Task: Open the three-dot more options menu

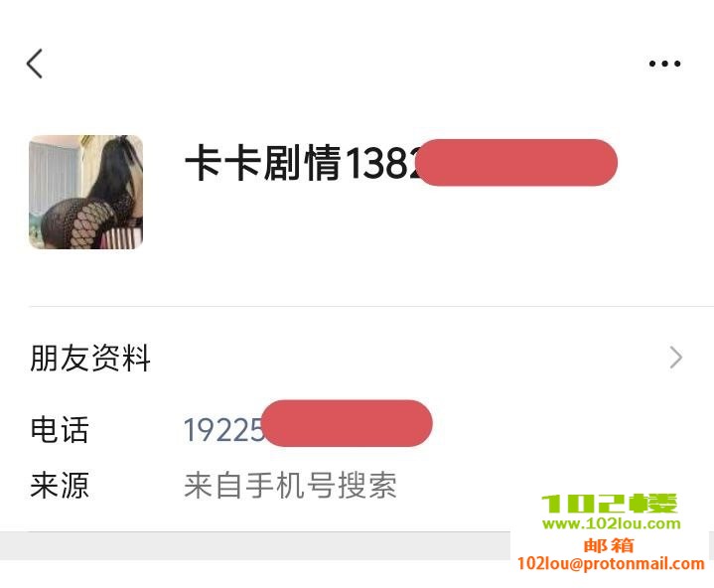Action: click(x=664, y=64)
